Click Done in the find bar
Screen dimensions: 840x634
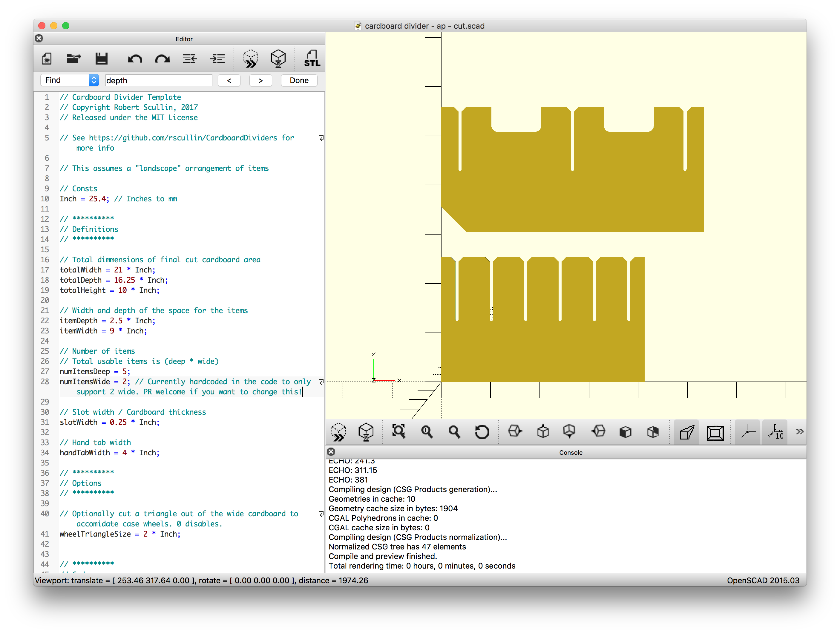[299, 80]
